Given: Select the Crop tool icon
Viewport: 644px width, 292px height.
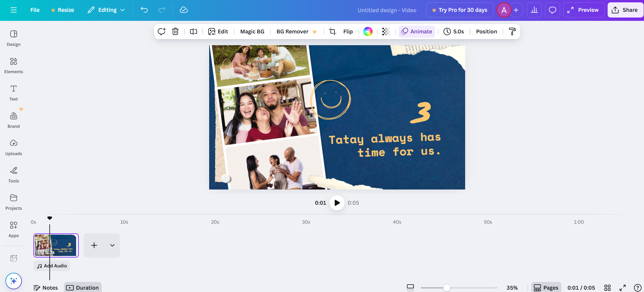Looking at the screenshot, I should pos(332,31).
